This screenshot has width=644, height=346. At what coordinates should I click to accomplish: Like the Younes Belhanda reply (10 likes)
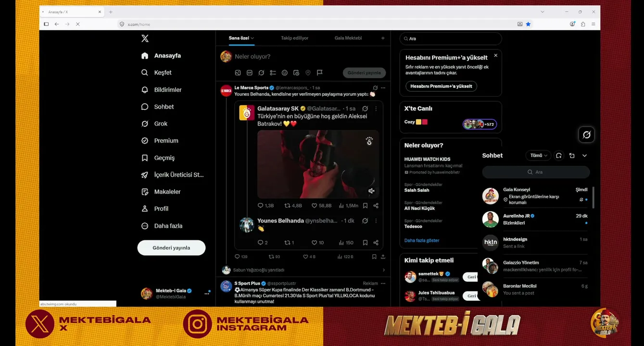(x=318, y=243)
